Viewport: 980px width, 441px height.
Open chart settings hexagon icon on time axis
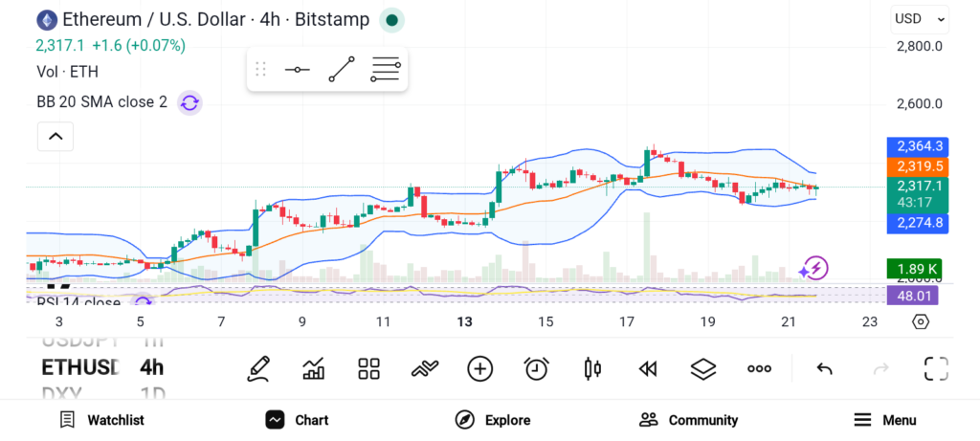coord(920,322)
